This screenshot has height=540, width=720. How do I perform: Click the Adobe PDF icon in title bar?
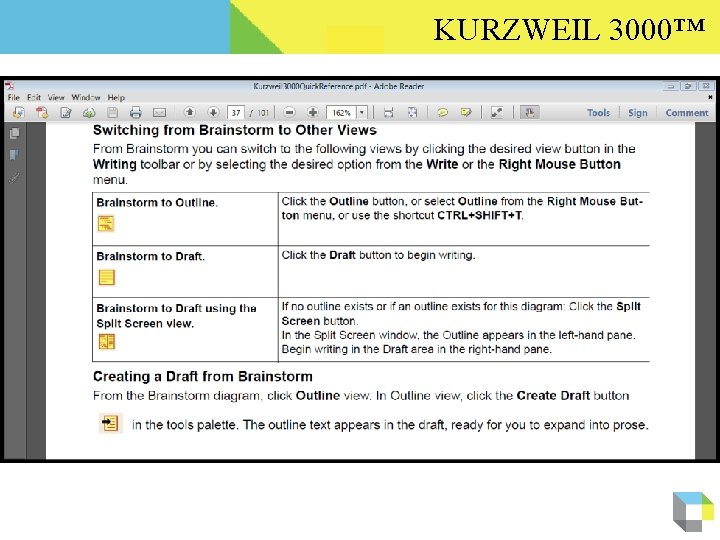coord(9,86)
